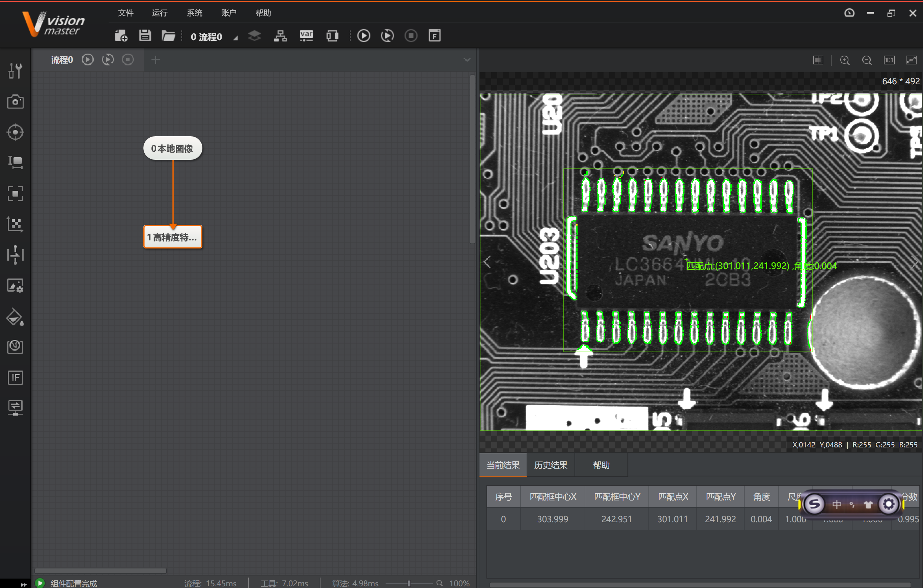Open the global variable 'var' toolbar icon
923x588 pixels.
pos(306,36)
